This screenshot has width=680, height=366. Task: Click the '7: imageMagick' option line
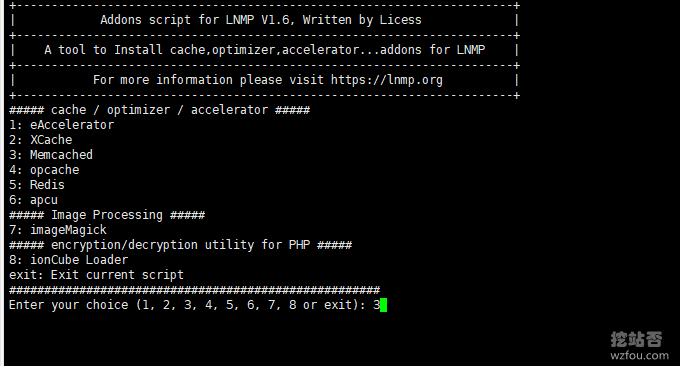point(58,230)
